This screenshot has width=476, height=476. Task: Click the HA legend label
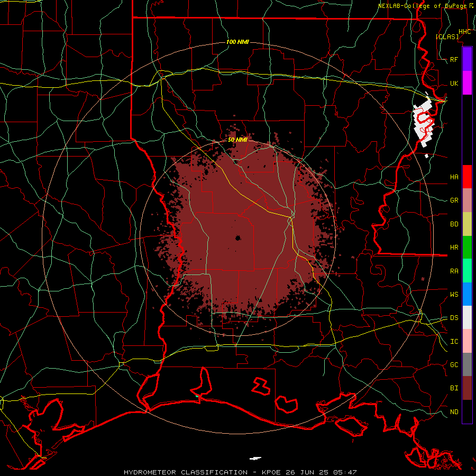454,177
